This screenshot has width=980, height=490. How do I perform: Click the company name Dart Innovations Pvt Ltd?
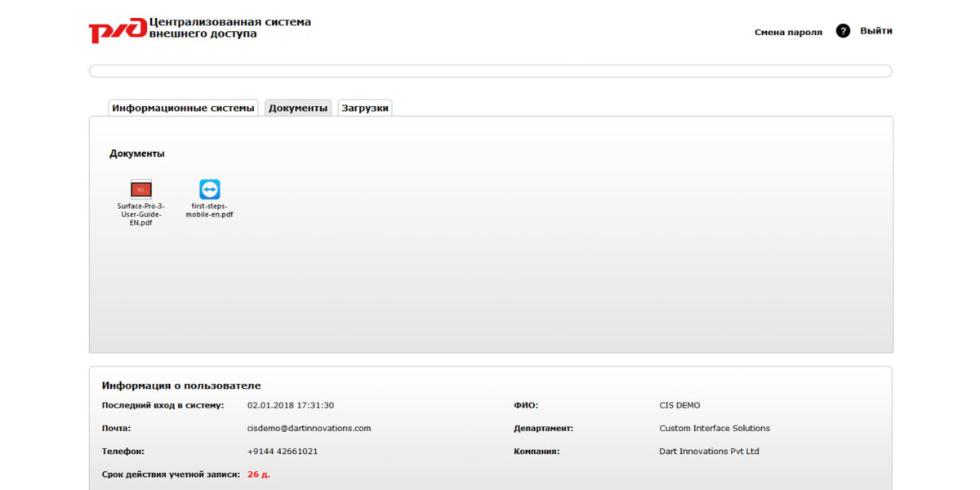pyautogui.click(x=709, y=451)
